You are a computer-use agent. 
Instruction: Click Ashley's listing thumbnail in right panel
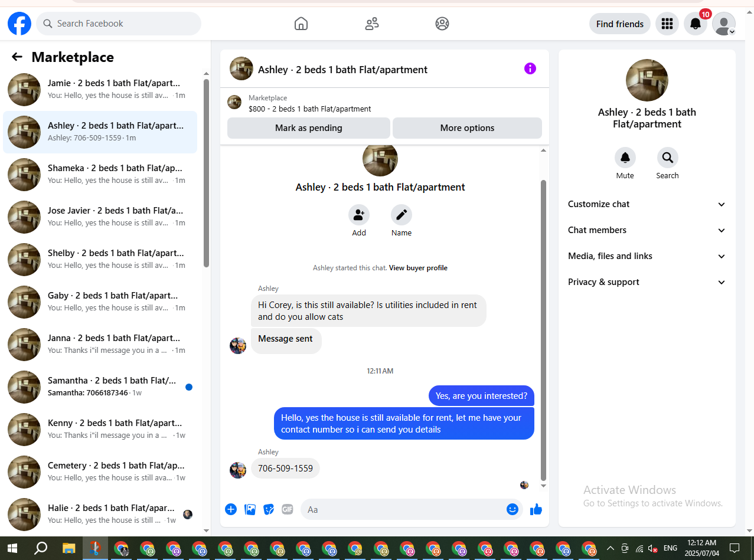[x=647, y=80]
